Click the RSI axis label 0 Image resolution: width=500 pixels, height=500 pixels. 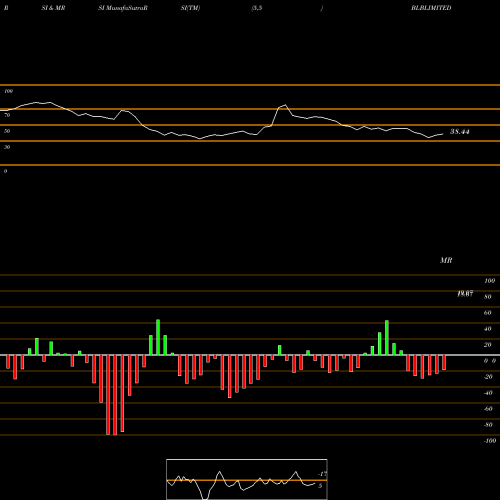click(5, 171)
